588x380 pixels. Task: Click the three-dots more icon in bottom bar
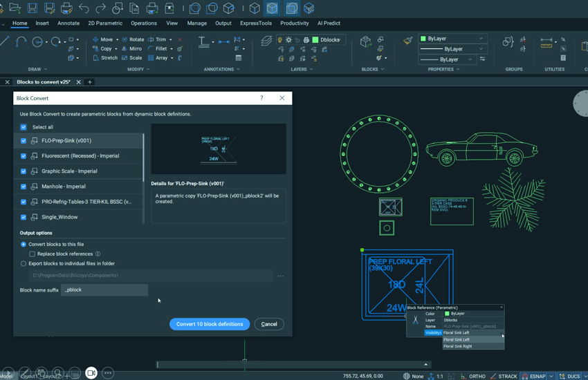pyautogui.click(x=108, y=372)
